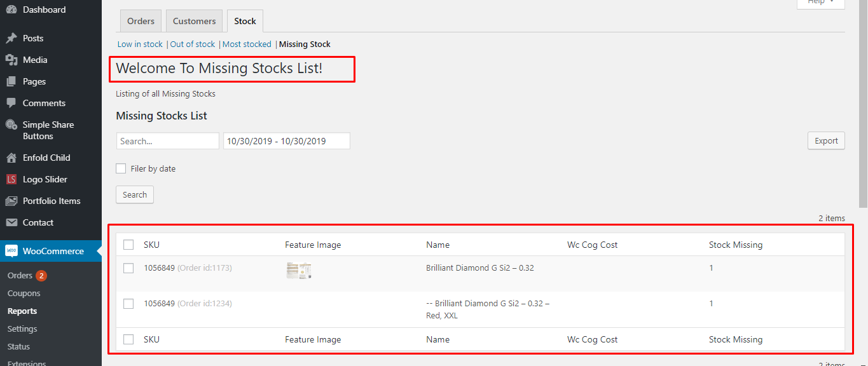868x366 pixels.
Task: Focus the Search... text field
Action: pyautogui.click(x=168, y=141)
